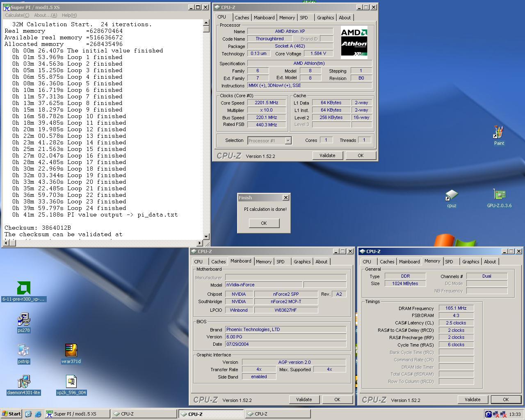The image size is (525, 420).
Task: Click the Rated FSB 440.3 MHz value
Action: (267, 125)
